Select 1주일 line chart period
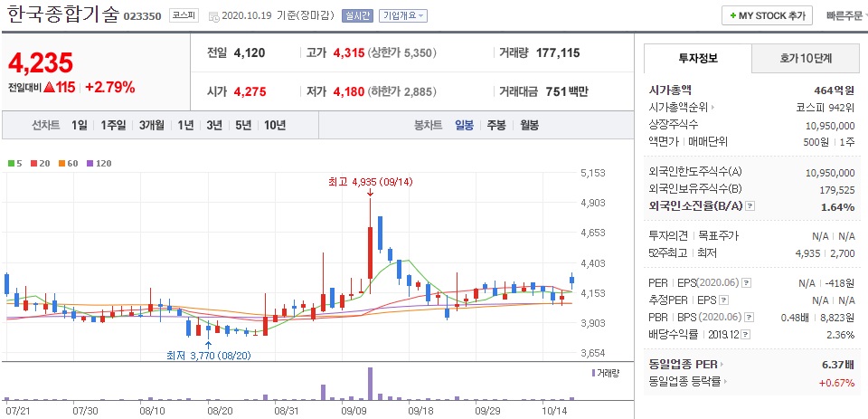This screenshot has height=419, width=868. [x=113, y=125]
